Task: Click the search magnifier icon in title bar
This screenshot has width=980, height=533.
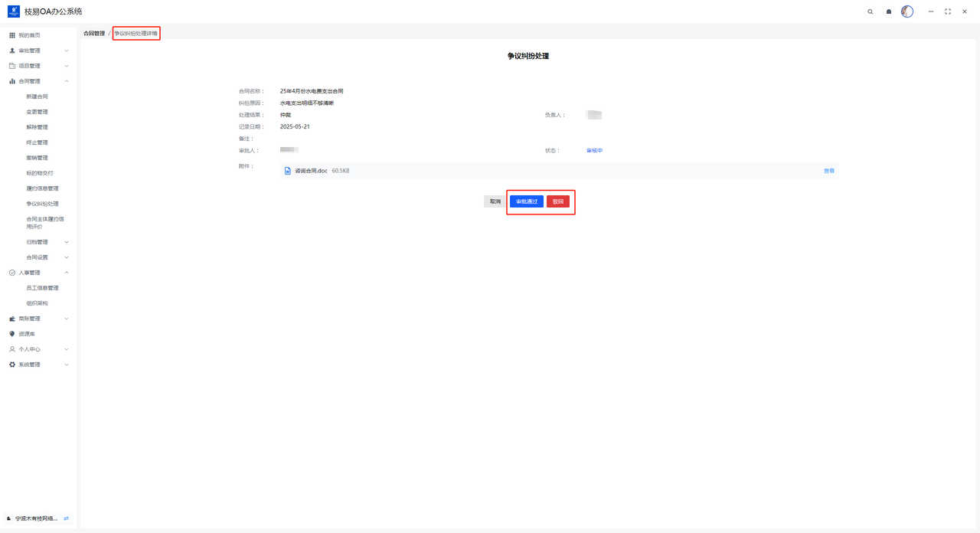Action: click(x=871, y=11)
